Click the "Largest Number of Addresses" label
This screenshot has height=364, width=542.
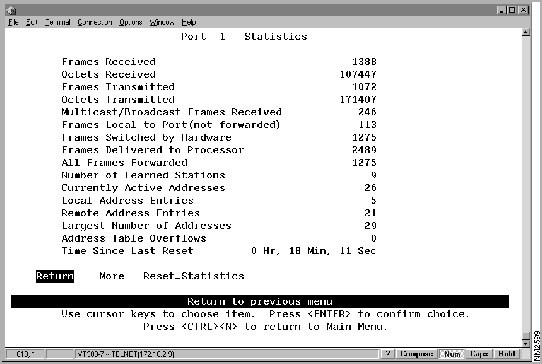pyautogui.click(x=146, y=226)
